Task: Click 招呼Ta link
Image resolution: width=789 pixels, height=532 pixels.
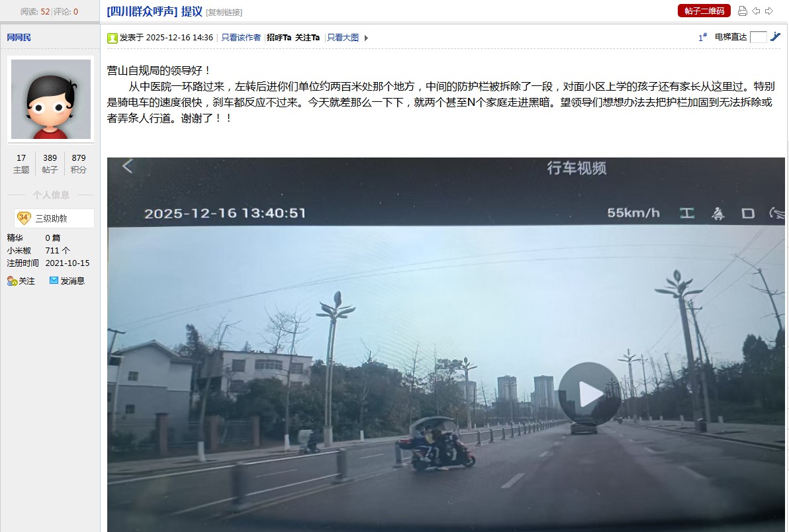Action: point(279,38)
